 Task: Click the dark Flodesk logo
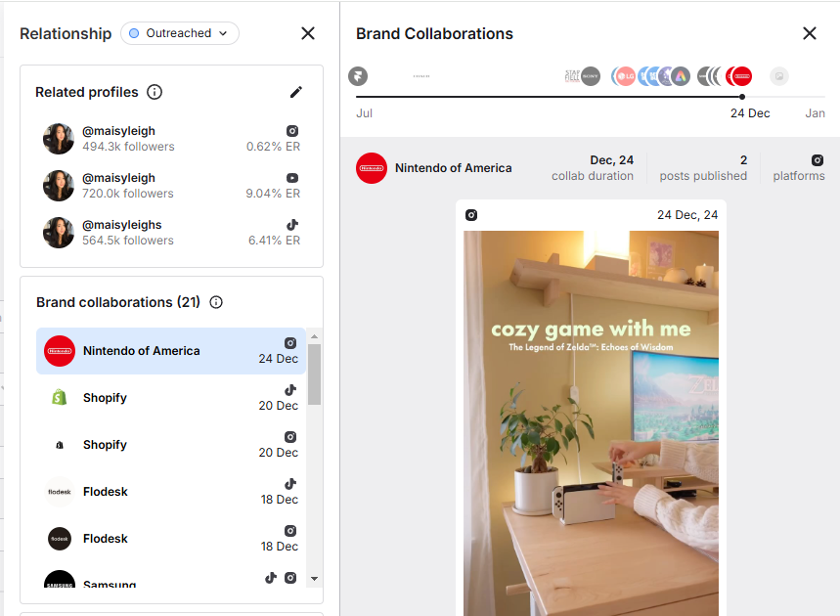coord(60,539)
